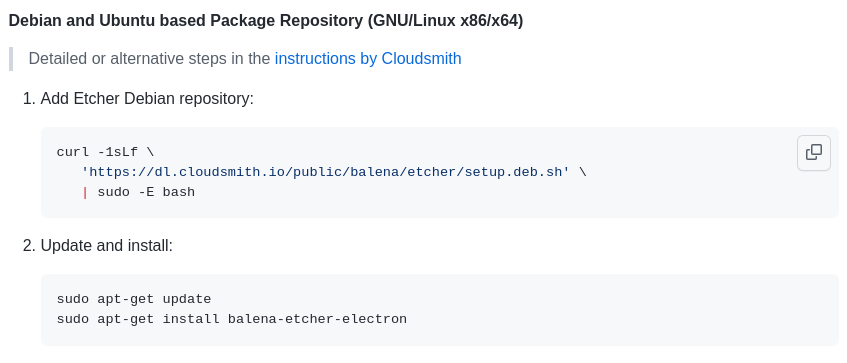847x363 pixels.
Task: Click the sudo apt-get install line
Action: [x=232, y=319]
